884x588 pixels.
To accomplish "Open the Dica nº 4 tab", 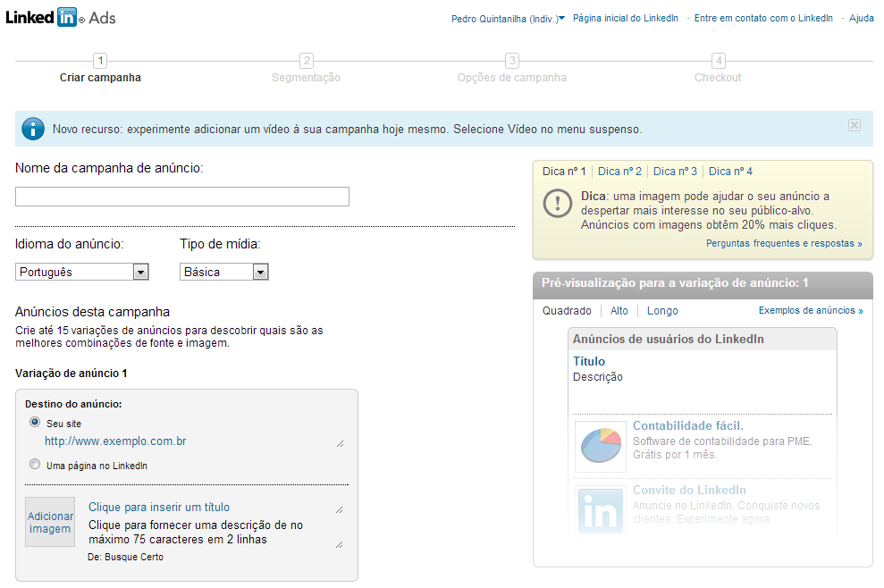I will coord(730,172).
